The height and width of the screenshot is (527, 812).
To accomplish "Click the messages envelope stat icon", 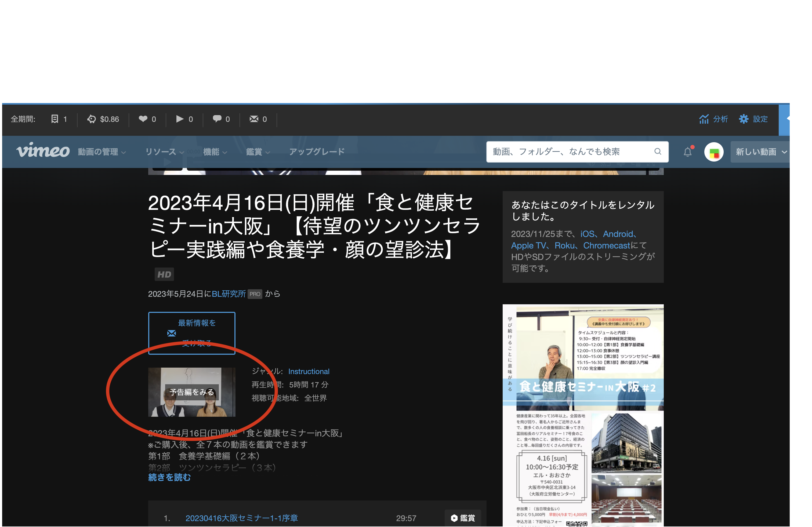I will [254, 119].
